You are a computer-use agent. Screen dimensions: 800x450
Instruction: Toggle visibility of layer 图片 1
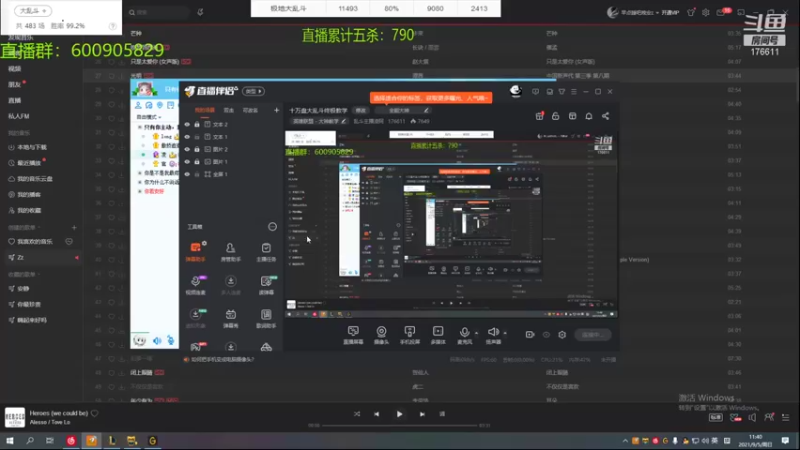pyautogui.click(x=187, y=162)
